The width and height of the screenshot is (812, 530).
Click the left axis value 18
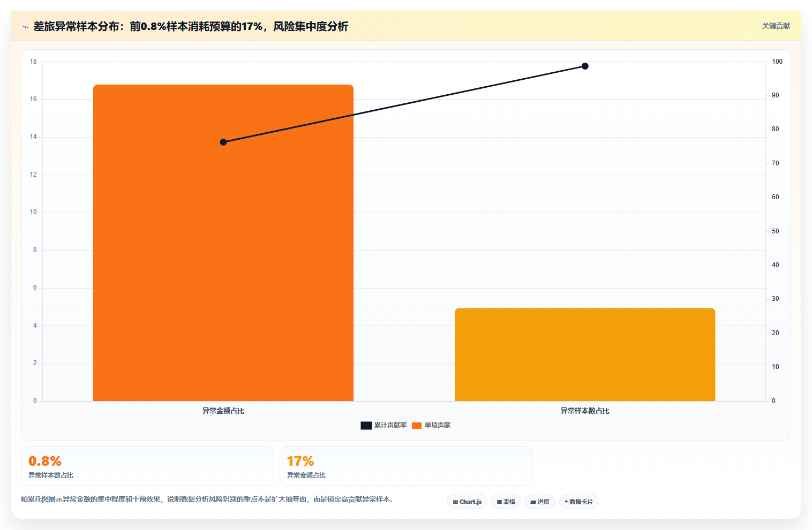click(x=33, y=62)
